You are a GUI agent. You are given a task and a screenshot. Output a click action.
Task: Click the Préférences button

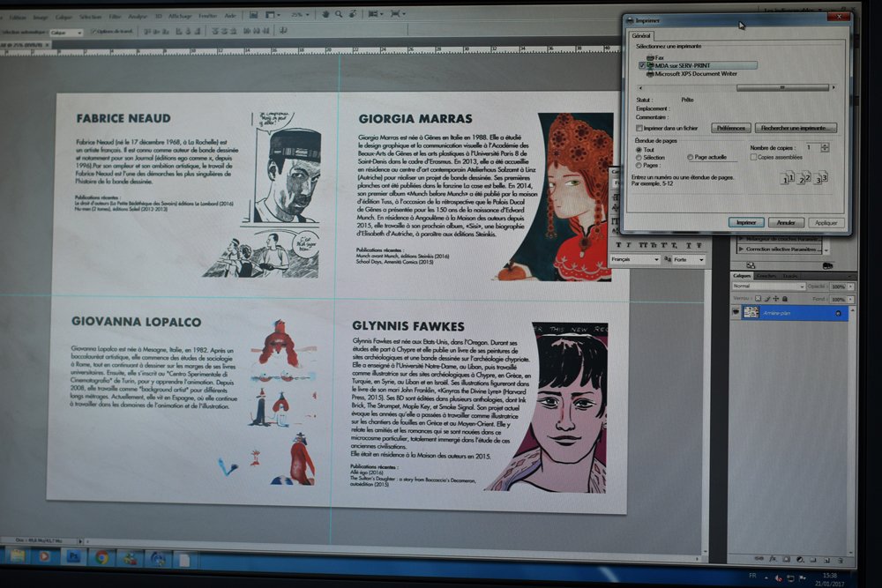click(729, 128)
